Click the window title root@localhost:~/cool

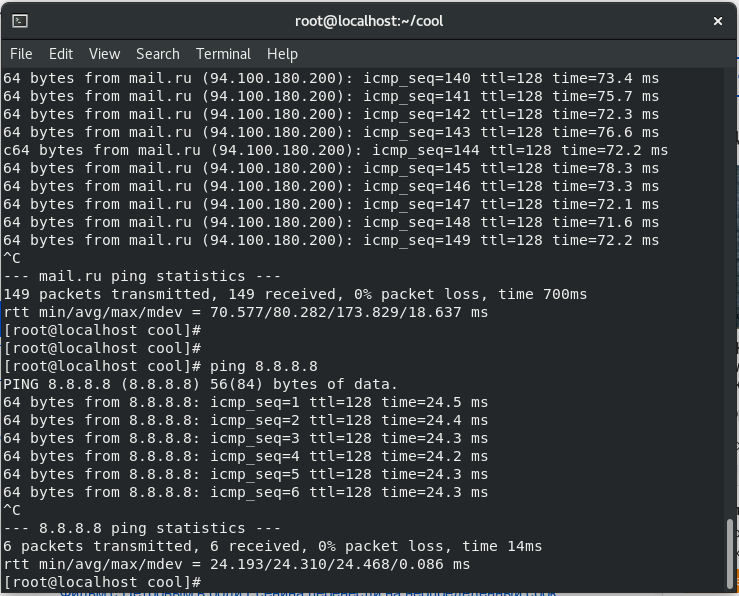369,21
